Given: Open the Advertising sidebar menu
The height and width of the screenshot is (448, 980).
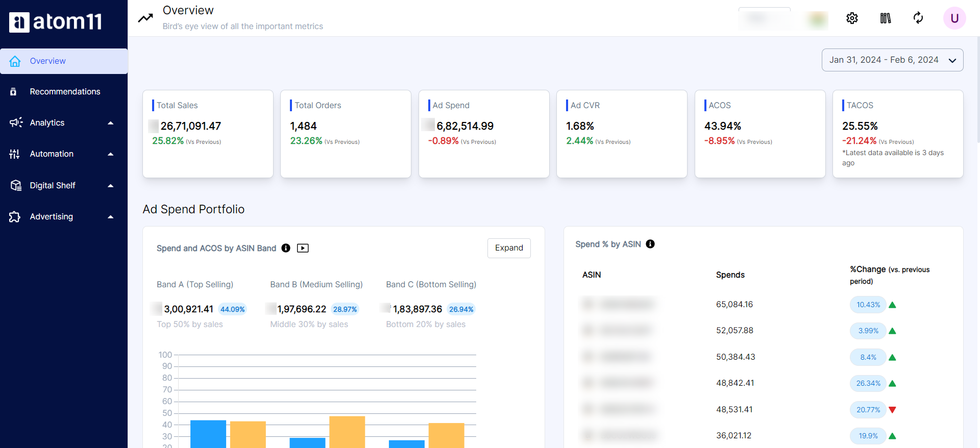Looking at the screenshot, I should point(51,217).
